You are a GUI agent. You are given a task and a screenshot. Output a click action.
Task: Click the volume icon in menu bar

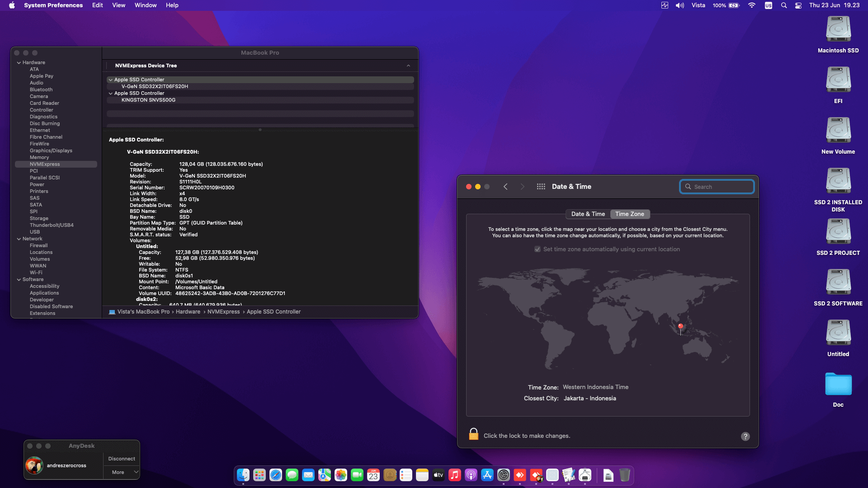click(680, 5)
